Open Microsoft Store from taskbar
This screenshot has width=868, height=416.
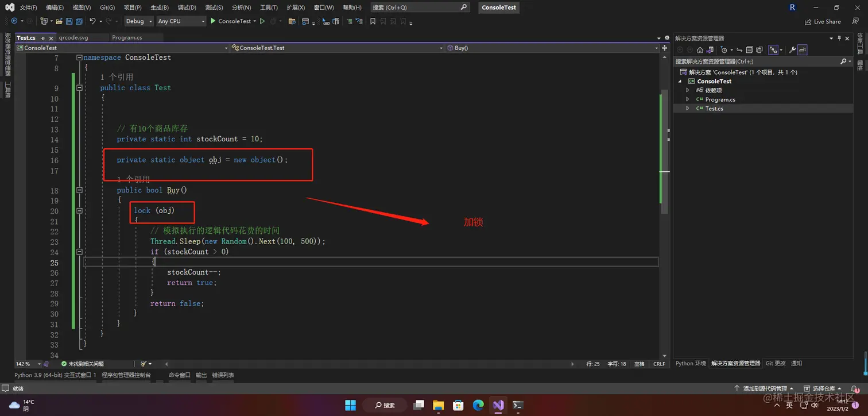point(458,405)
